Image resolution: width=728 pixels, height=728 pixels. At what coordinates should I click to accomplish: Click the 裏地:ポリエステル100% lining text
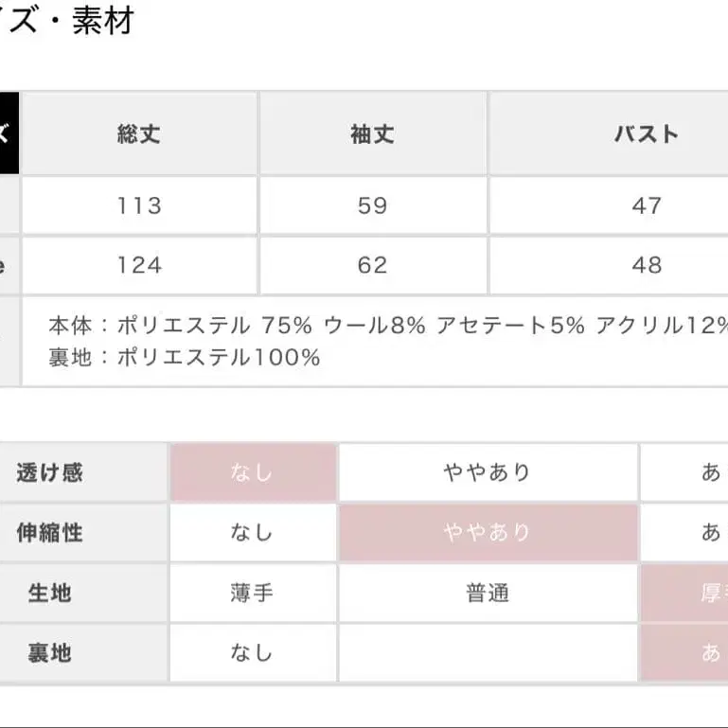185,358
